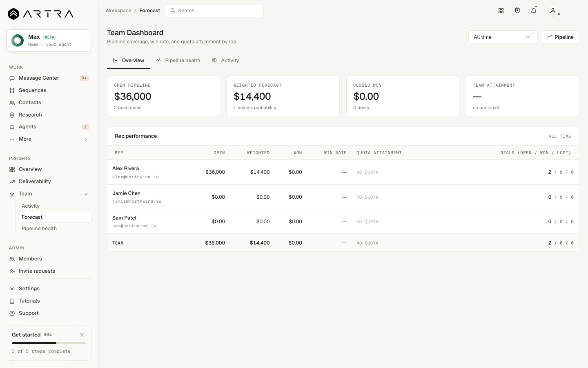The width and height of the screenshot is (588, 368).
Task: Open the All time range dropdown
Action: point(503,37)
